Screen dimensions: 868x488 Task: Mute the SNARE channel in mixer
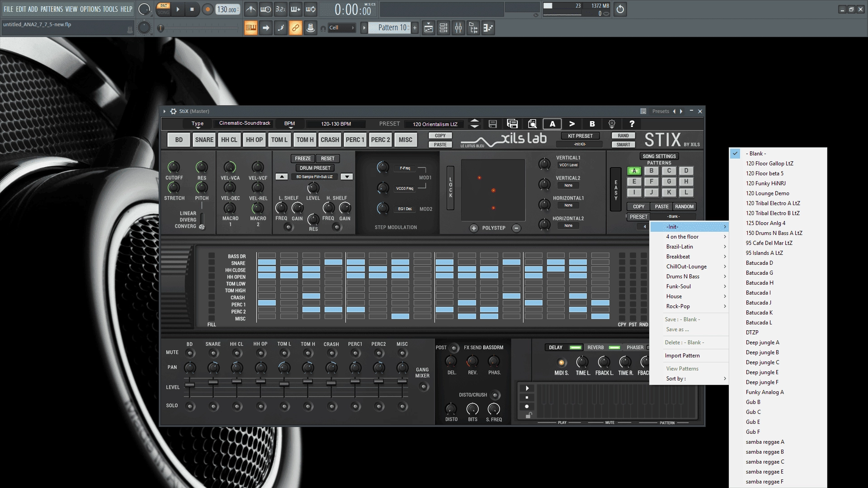tap(213, 352)
